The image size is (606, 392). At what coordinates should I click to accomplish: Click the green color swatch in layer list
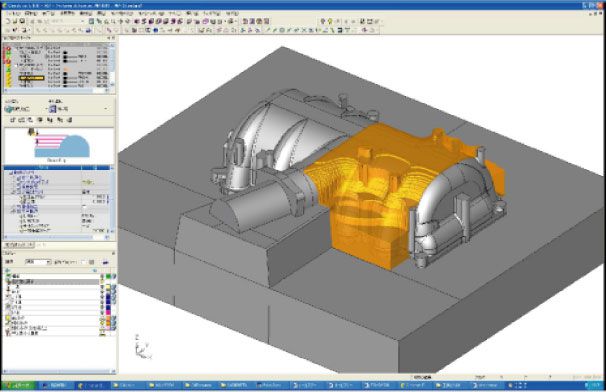tap(109, 276)
